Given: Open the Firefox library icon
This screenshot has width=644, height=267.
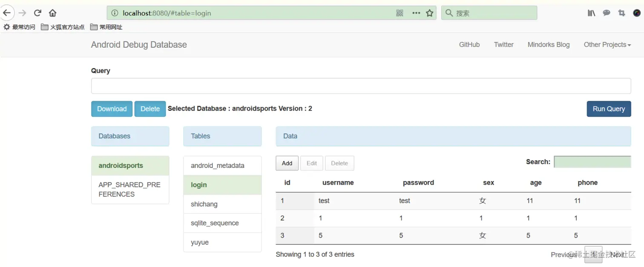Looking at the screenshot, I should pos(591,13).
